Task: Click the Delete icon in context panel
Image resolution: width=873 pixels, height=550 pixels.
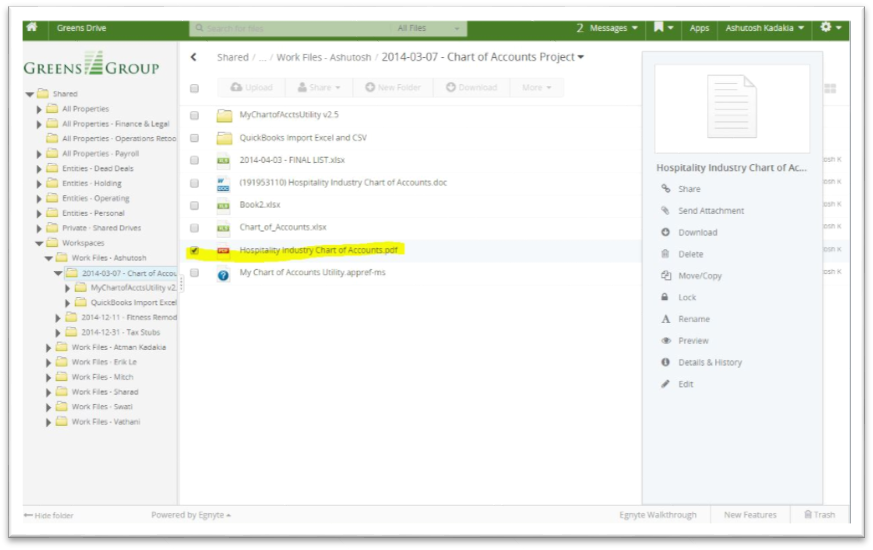Action: (665, 254)
